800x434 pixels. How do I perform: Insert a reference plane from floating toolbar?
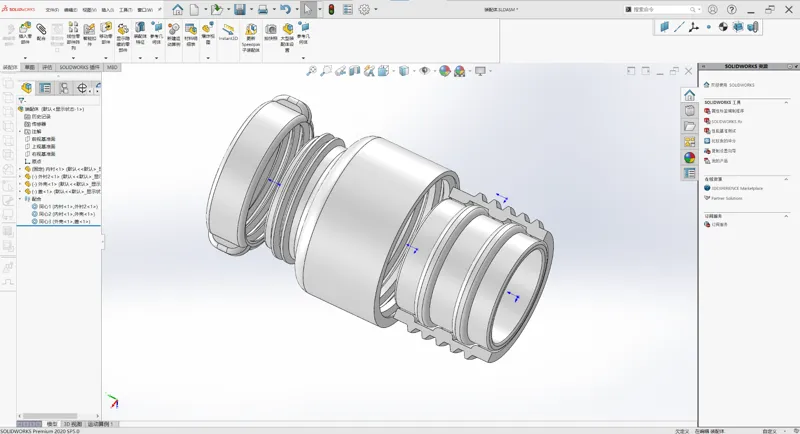[x=664, y=27]
